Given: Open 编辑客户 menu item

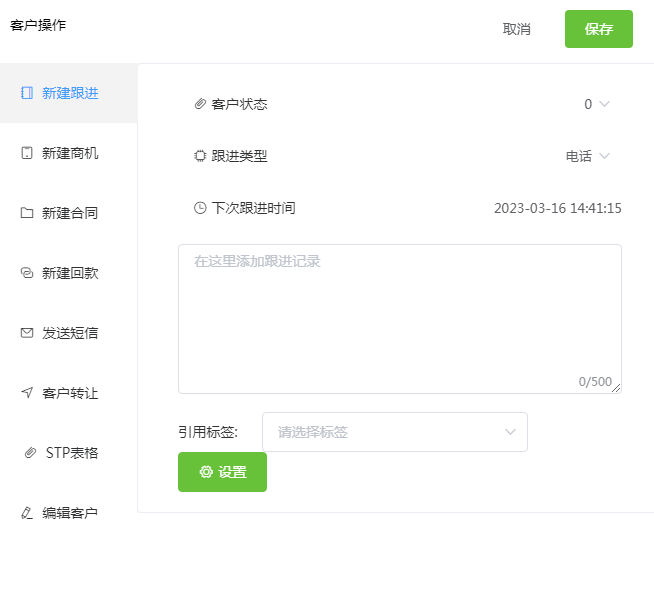Looking at the screenshot, I should [69, 512].
